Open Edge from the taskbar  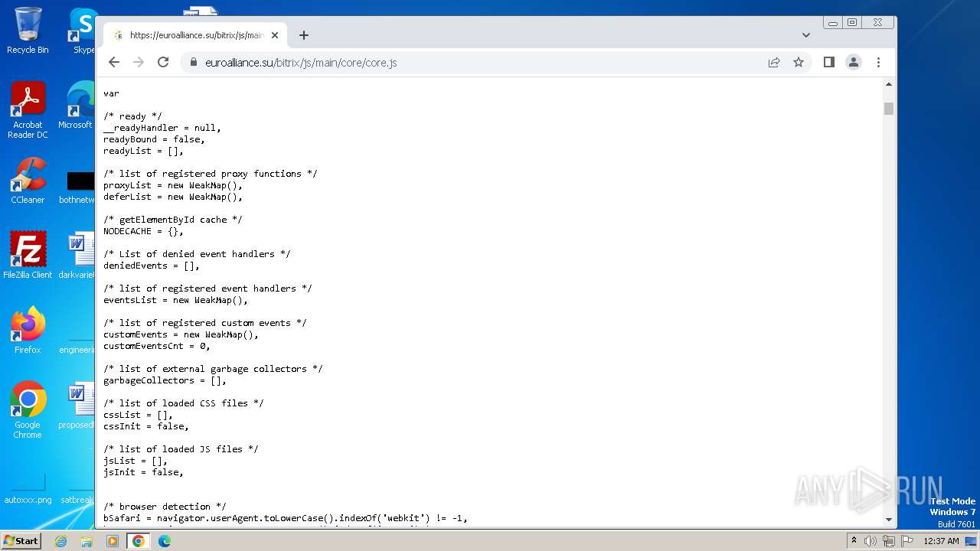(165, 541)
